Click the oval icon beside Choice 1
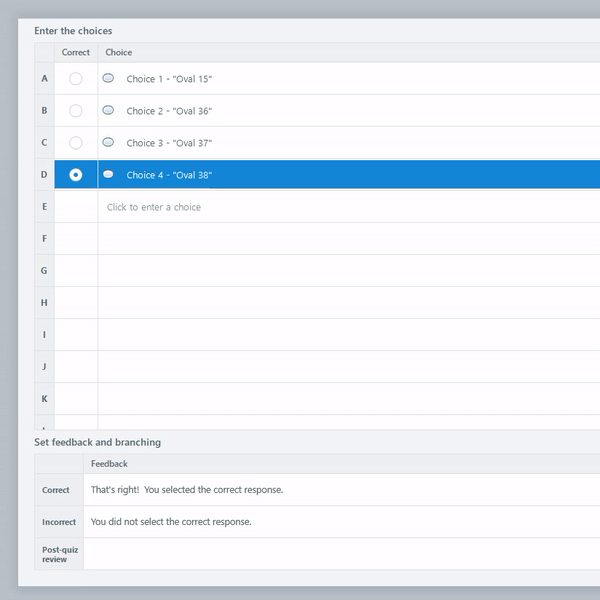Viewport: 600px width, 600px height. (108, 78)
